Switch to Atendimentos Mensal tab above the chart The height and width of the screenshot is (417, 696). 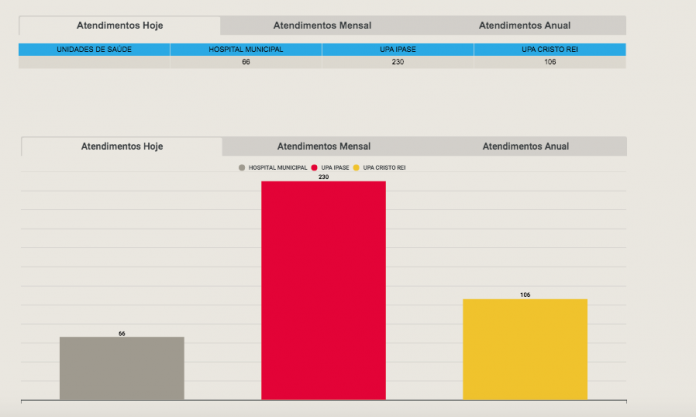[323, 146]
